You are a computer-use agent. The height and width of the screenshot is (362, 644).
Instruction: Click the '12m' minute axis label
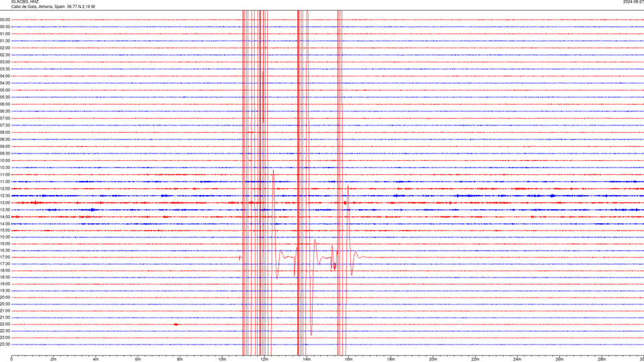[264, 359]
